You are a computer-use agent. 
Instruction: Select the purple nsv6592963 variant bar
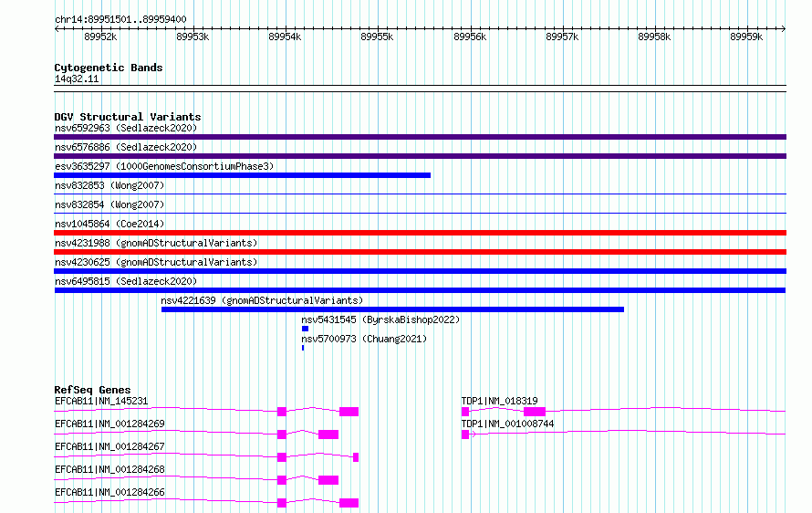click(420, 137)
